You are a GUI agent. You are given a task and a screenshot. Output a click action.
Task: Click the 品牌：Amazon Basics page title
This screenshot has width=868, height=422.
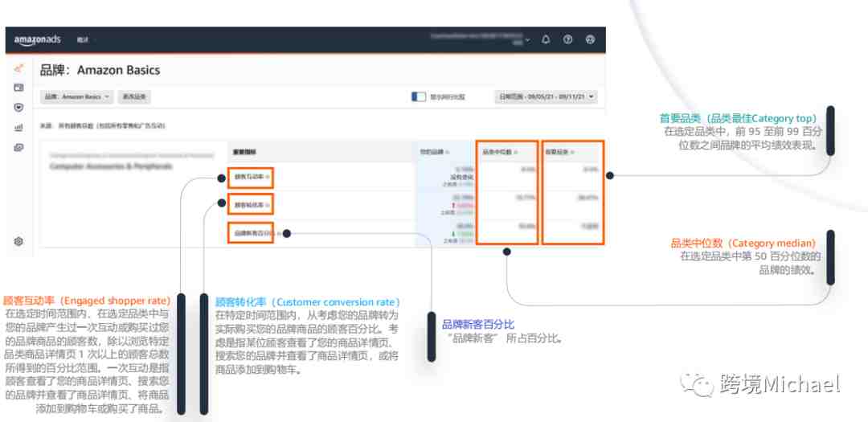(100, 71)
